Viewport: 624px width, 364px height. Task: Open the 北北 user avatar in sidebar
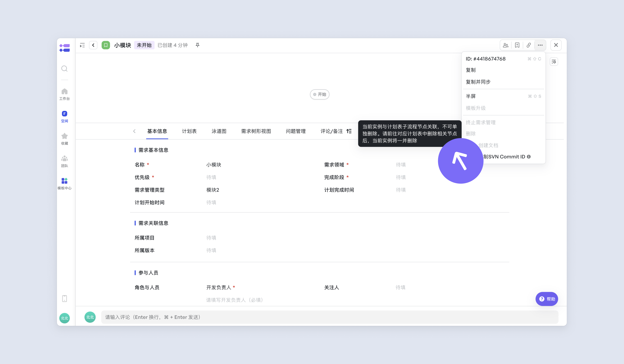64,318
